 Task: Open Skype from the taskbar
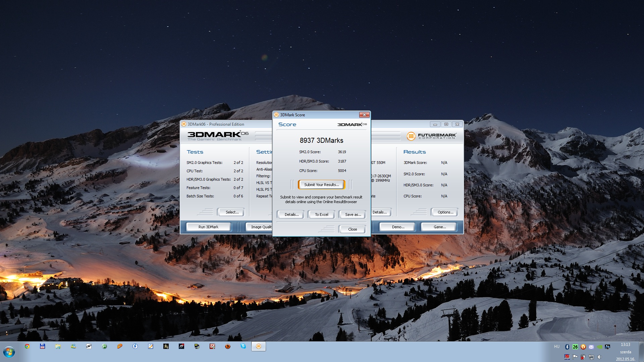(x=243, y=346)
